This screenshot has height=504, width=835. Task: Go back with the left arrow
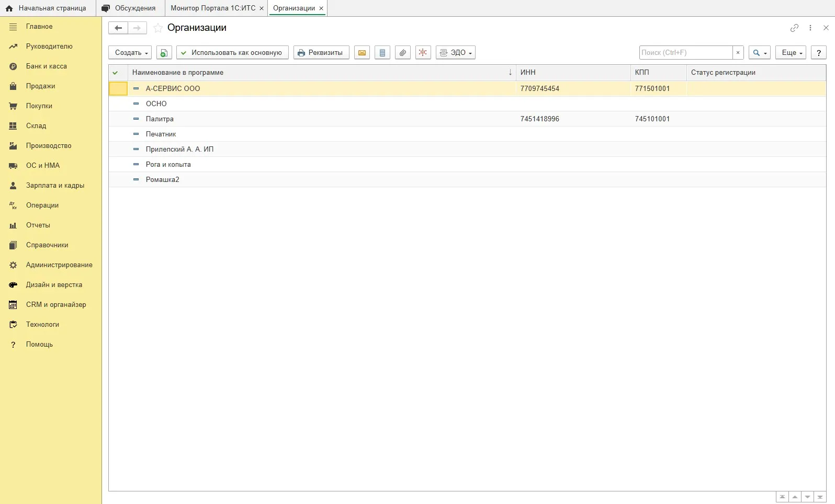pos(118,28)
